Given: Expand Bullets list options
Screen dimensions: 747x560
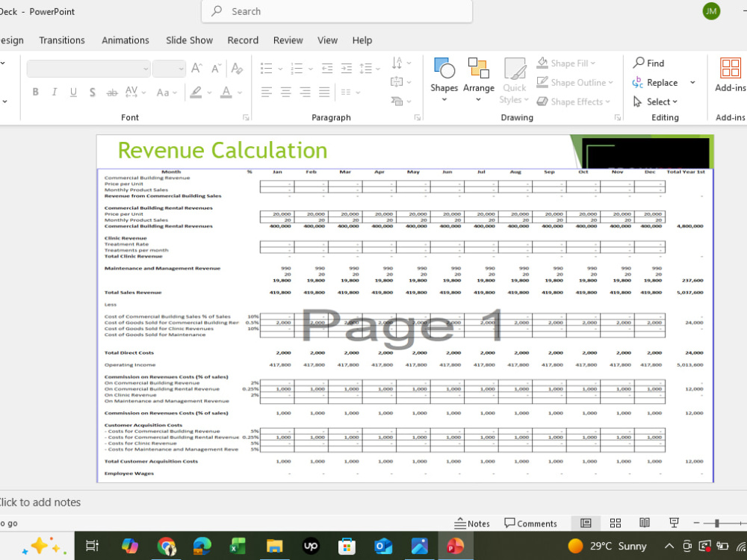Looking at the screenshot, I should point(280,69).
